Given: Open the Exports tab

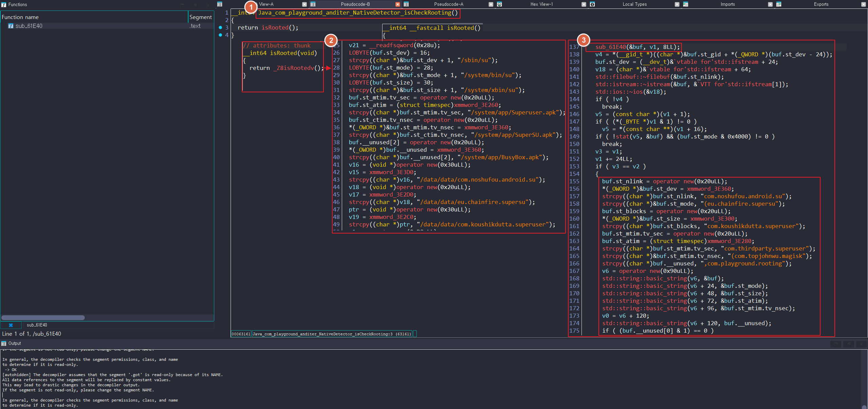Looking at the screenshot, I should click(x=821, y=4).
